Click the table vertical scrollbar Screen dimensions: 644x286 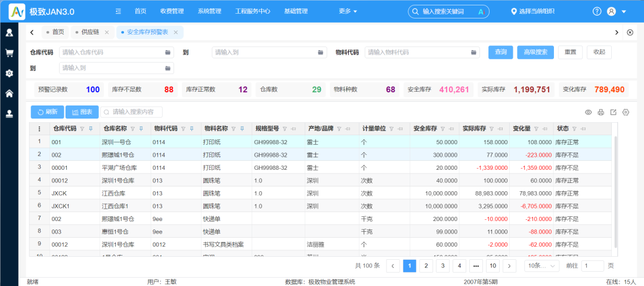(615, 192)
